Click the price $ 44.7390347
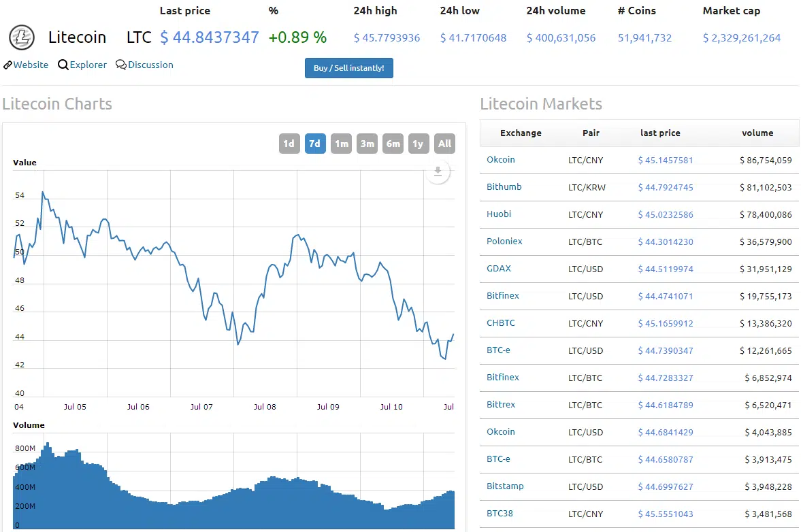This screenshot has height=532, width=801. point(665,351)
